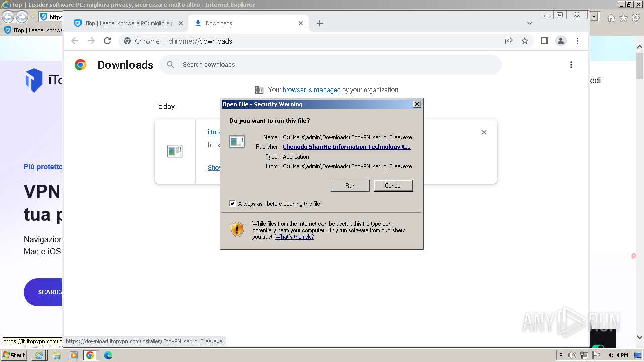Click the SCARICA download button on iTop page
The height and width of the screenshot is (362, 644).
click(x=43, y=292)
